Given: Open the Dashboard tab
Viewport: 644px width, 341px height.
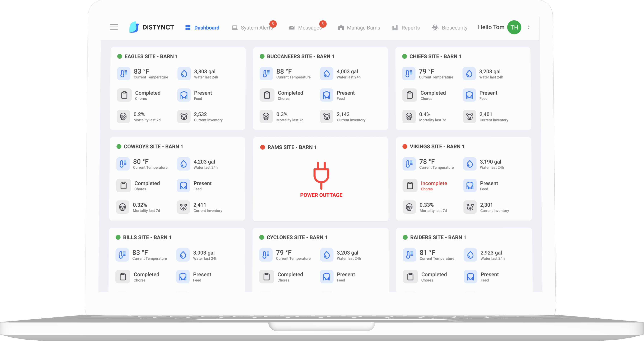Looking at the screenshot, I should (x=202, y=27).
